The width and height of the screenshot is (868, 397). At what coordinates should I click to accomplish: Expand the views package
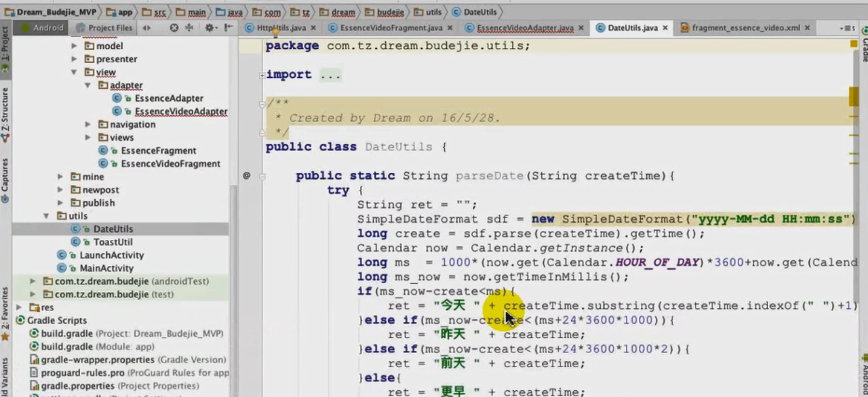click(87, 138)
